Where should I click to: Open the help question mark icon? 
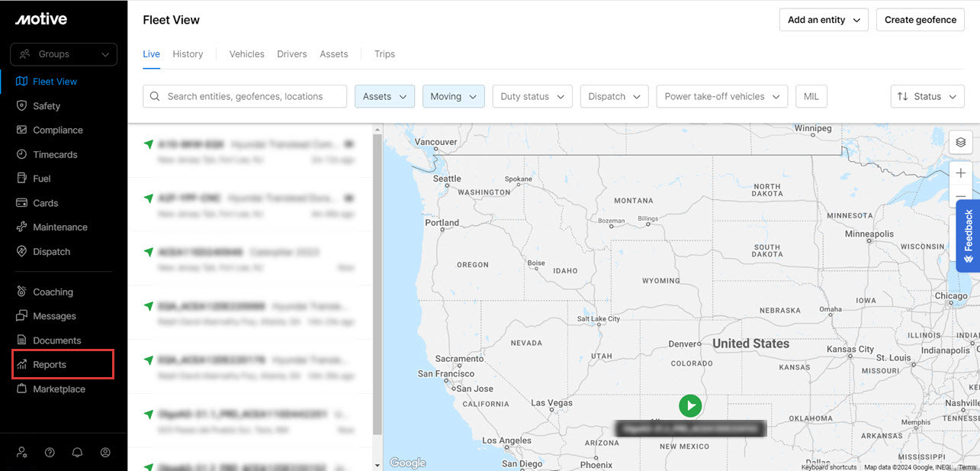tap(50, 452)
